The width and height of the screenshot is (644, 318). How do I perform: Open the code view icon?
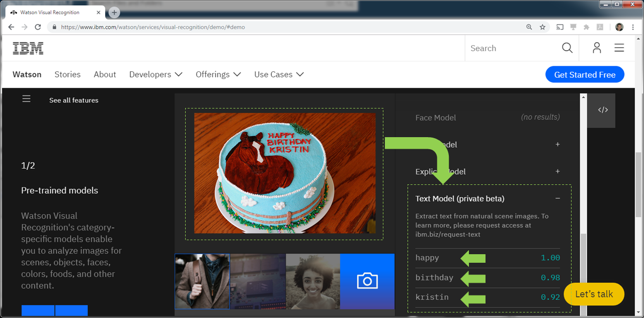click(x=603, y=110)
